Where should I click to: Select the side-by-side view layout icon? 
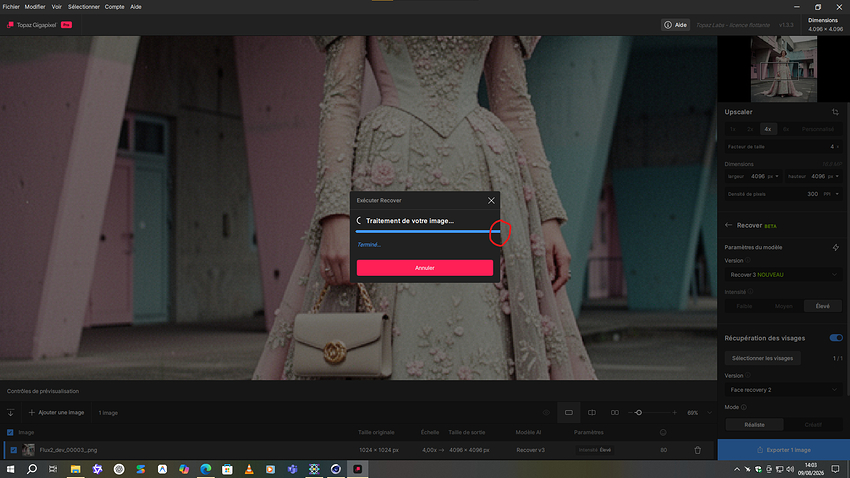[615, 412]
